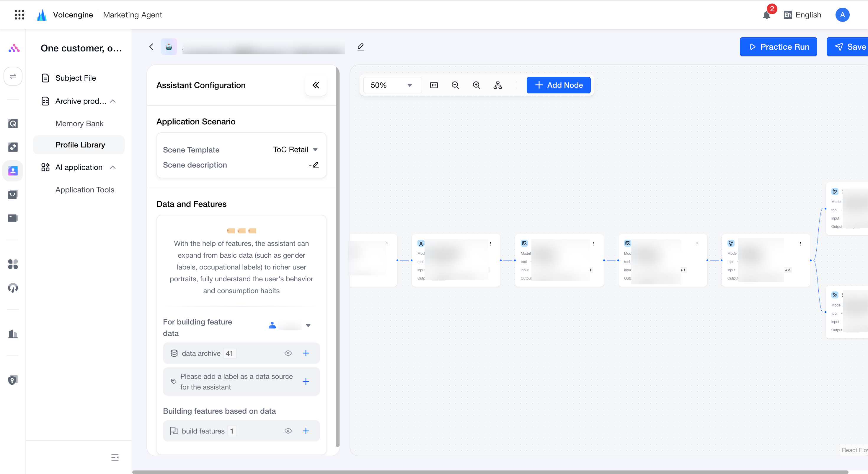868x474 pixels.
Task: Go back with the left arrow
Action: (151, 47)
